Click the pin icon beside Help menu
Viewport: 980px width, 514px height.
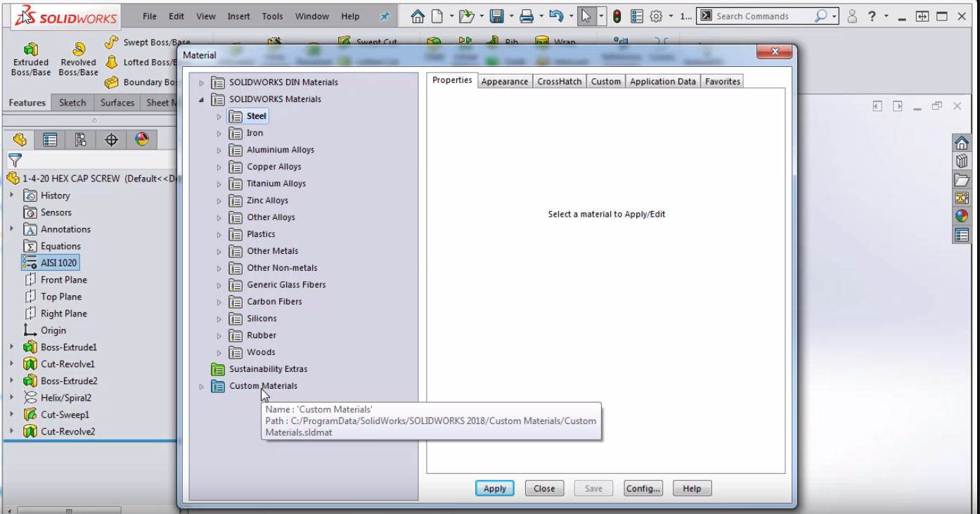384,16
